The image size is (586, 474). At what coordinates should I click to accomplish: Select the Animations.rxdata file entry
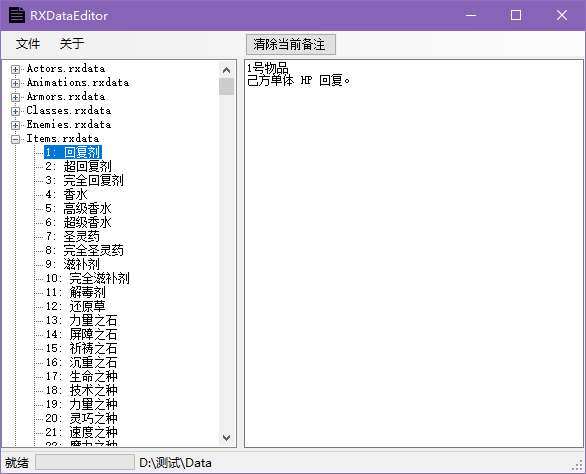tap(78, 83)
